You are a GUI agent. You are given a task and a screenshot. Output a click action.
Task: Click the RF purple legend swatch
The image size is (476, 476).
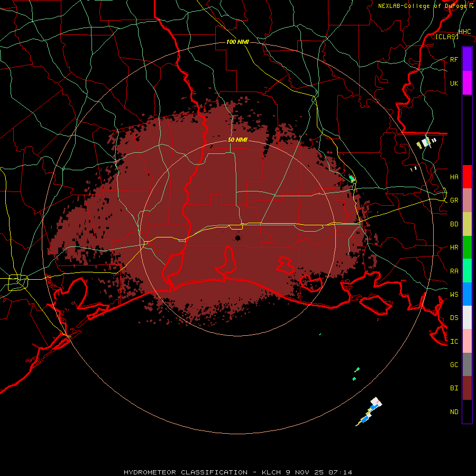click(x=467, y=59)
